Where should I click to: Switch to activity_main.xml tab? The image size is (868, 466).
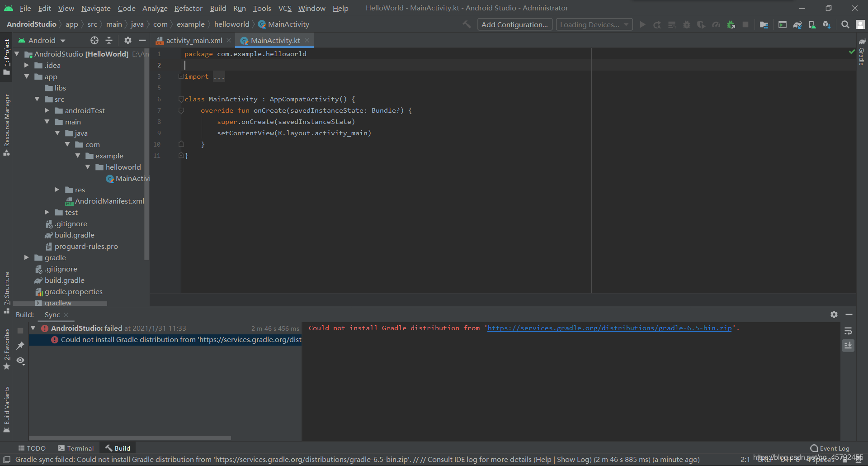[x=194, y=40]
